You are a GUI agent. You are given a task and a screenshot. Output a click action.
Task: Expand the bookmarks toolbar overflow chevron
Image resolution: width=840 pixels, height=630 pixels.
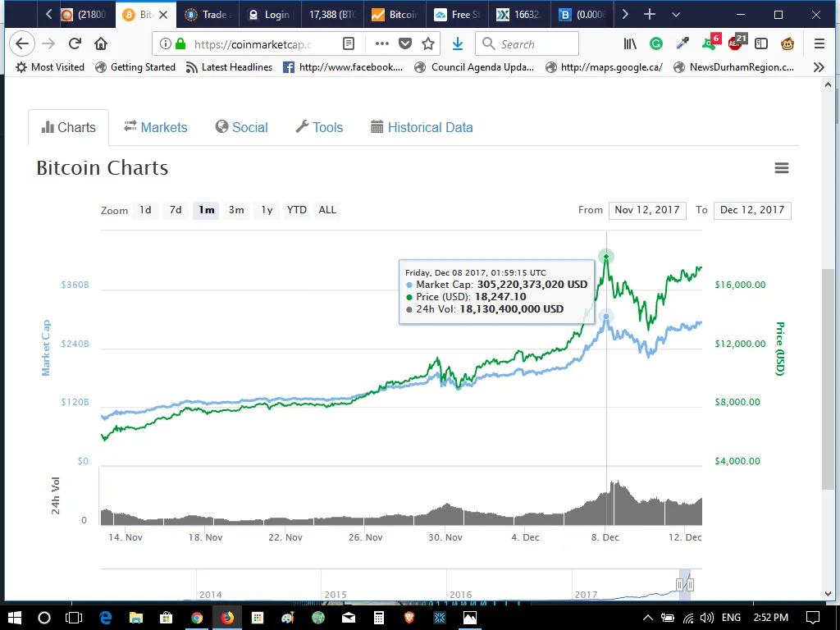[x=819, y=67]
